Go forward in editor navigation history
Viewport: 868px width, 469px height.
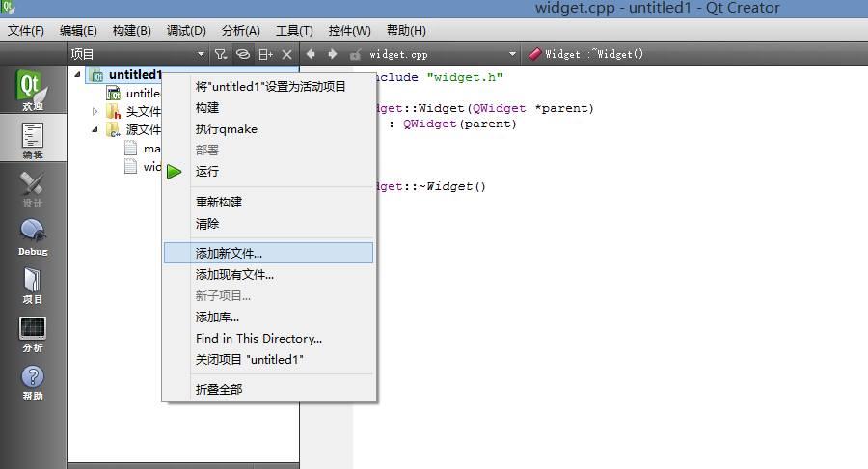point(332,54)
